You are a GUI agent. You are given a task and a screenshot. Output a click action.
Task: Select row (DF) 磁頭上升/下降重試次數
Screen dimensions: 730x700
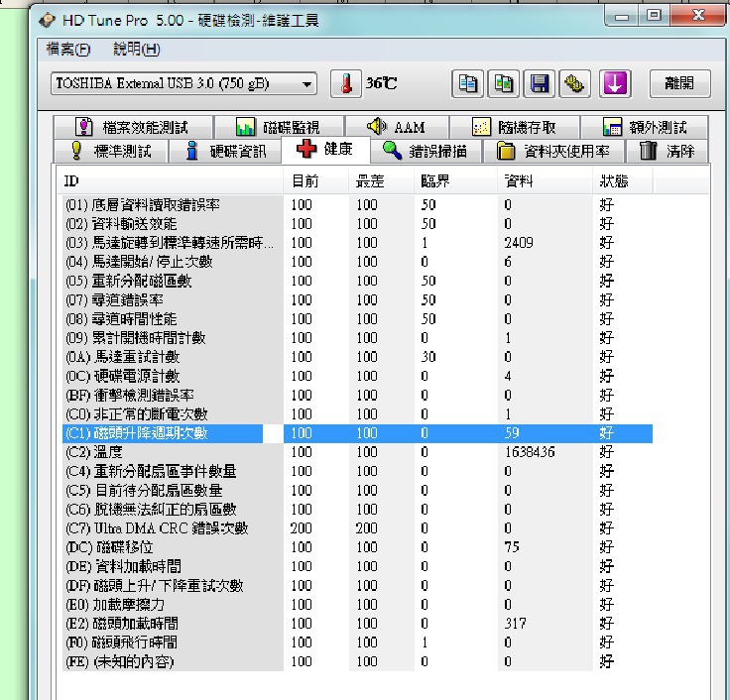[357, 586]
